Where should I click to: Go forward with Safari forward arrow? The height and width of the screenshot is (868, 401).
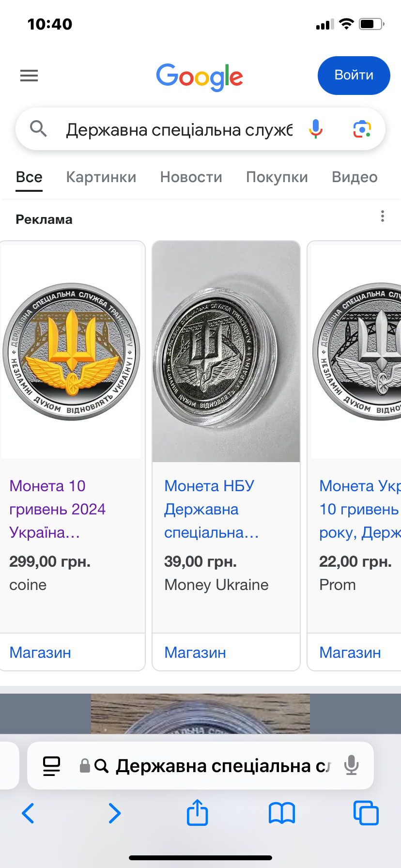click(x=114, y=813)
